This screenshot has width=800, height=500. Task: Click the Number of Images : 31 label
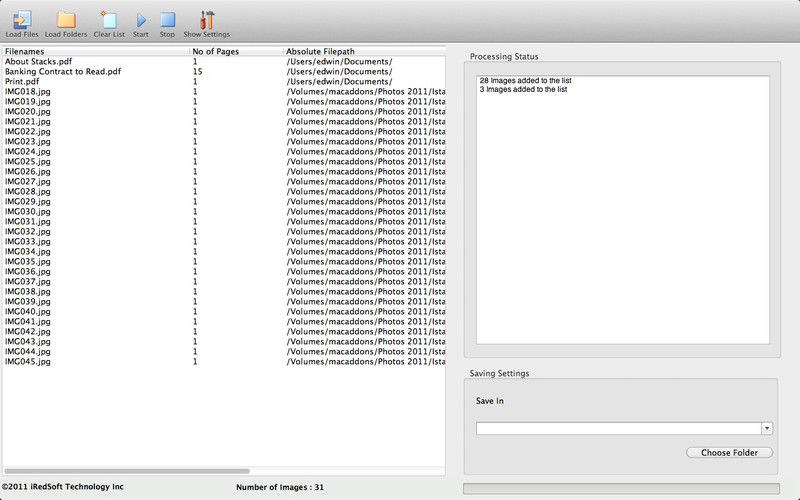click(280, 487)
